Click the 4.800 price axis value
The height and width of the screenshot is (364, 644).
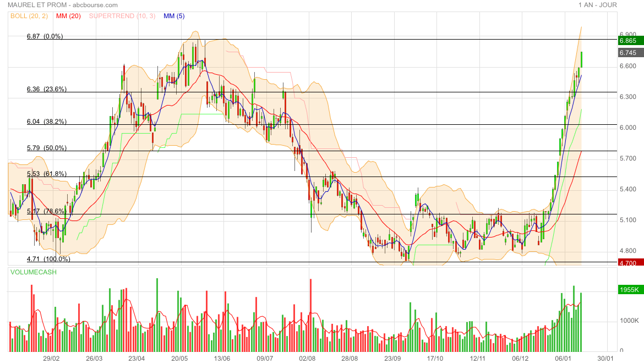(628, 251)
